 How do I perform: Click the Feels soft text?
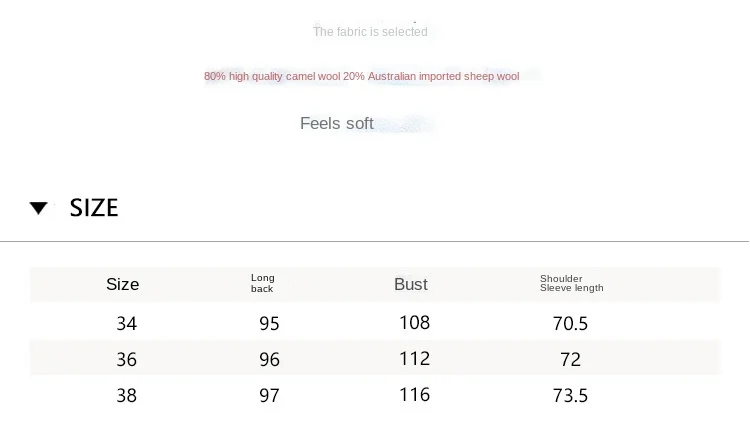(x=337, y=123)
